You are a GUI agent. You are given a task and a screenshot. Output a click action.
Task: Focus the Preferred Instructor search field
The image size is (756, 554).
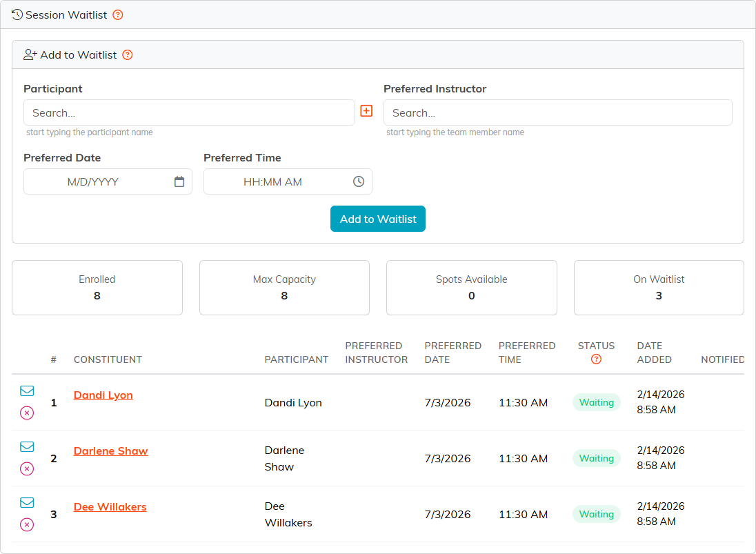point(558,113)
